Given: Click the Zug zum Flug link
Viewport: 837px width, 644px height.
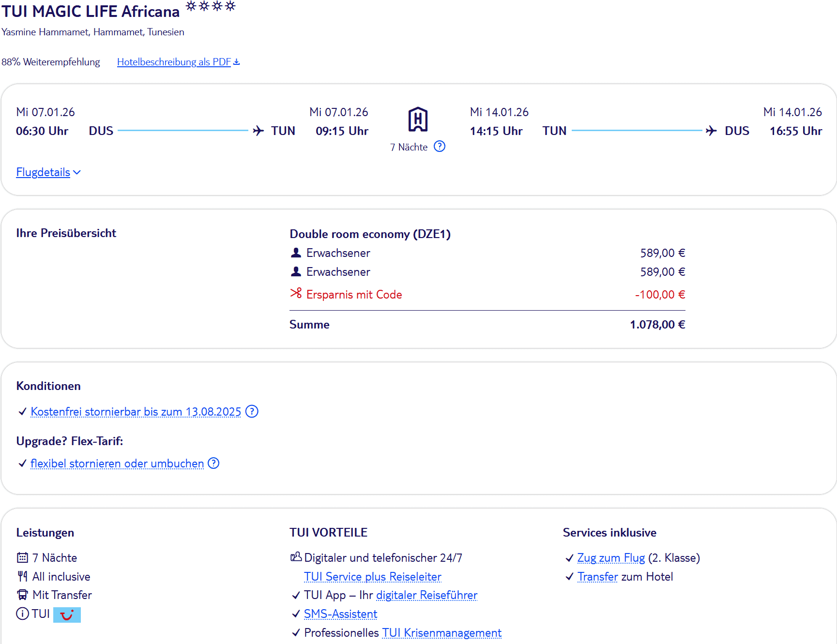Looking at the screenshot, I should (611, 558).
